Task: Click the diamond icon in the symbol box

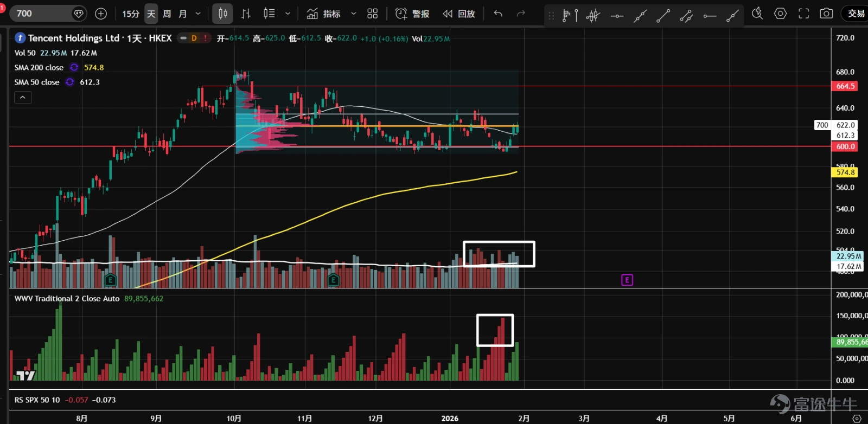Action: [79, 14]
